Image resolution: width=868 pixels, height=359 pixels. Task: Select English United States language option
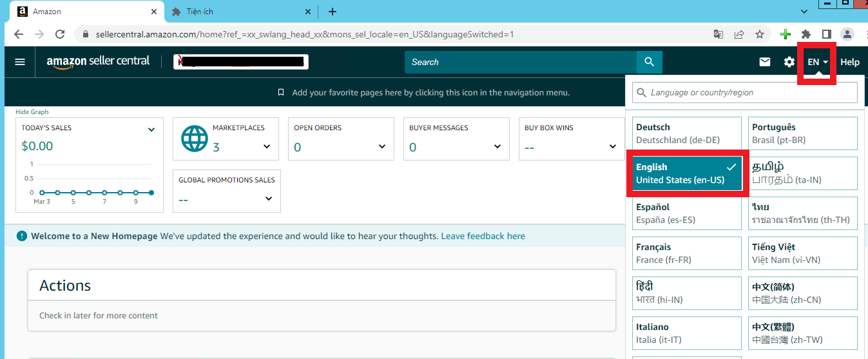(x=687, y=174)
